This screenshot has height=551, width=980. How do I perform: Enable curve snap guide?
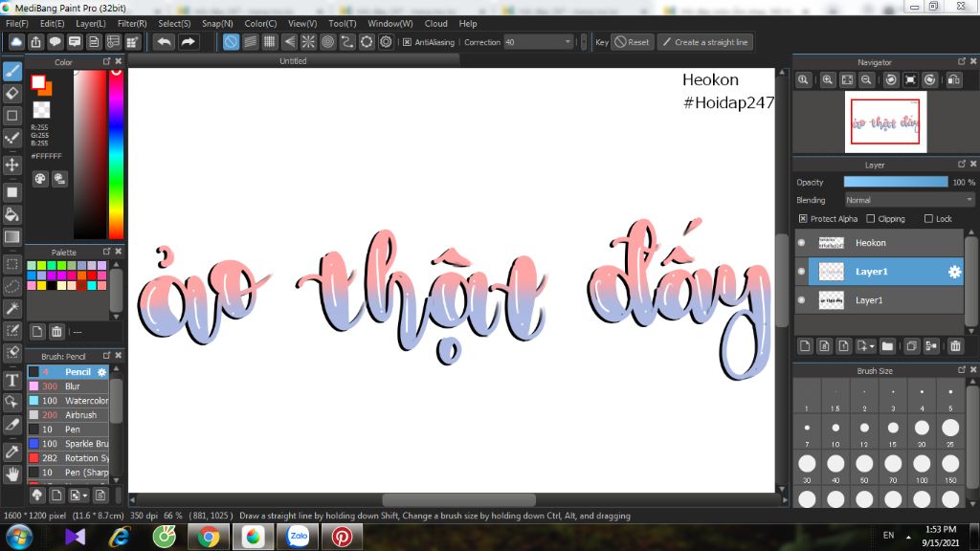click(346, 42)
